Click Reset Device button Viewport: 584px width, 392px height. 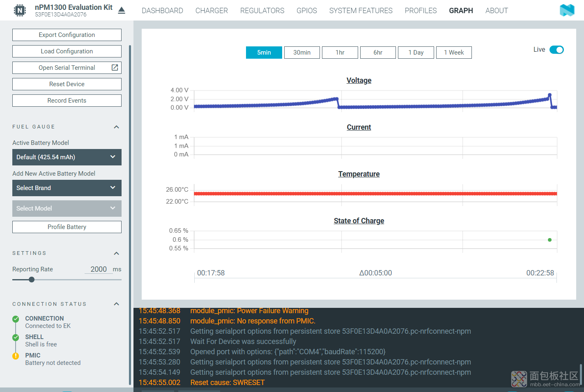67,84
